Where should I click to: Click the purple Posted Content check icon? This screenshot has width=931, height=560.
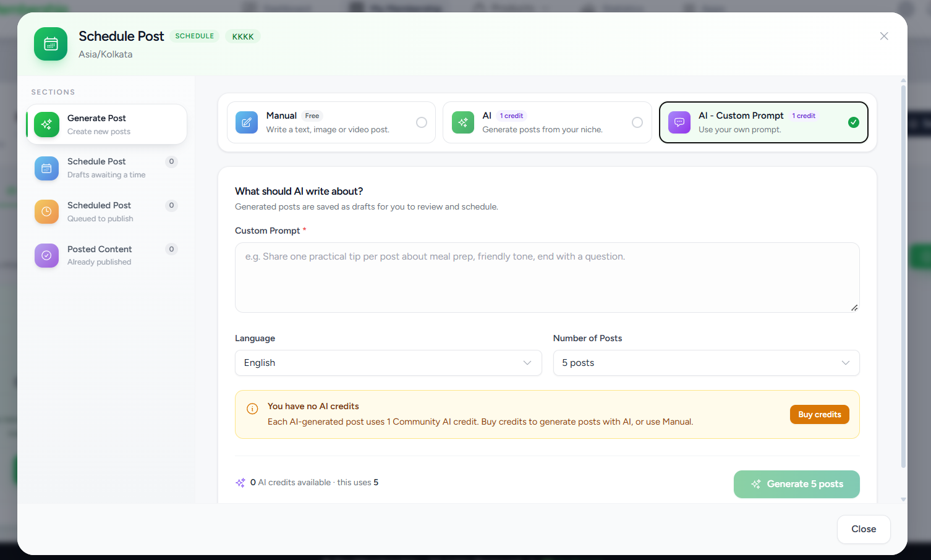pyautogui.click(x=46, y=255)
